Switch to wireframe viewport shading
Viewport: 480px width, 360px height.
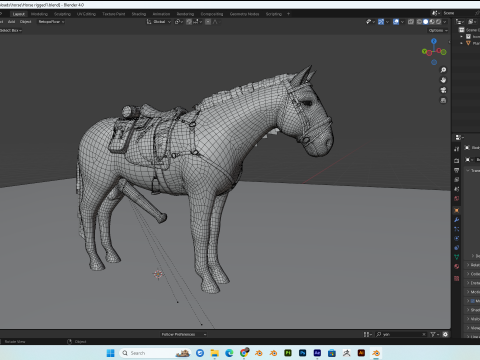pyautogui.click(x=419, y=22)
